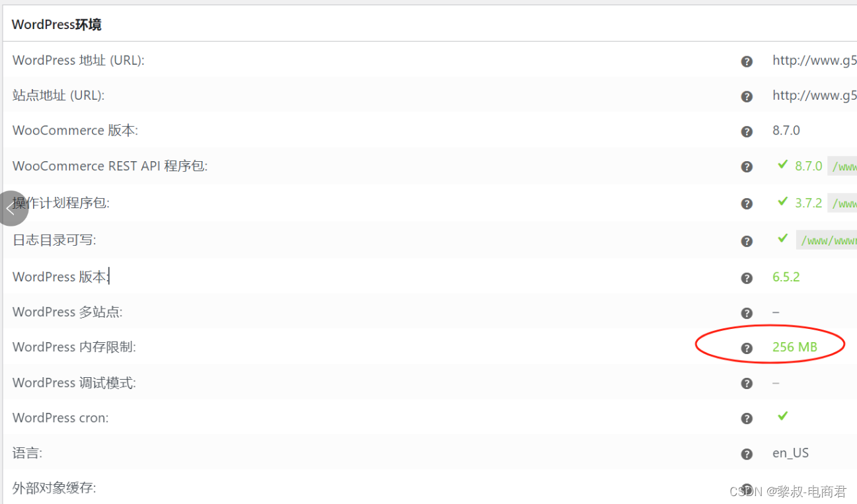This screenshot has height=504, width=857.
Task: Select the green check beside 8.7.0
Action: pos(782,165)
